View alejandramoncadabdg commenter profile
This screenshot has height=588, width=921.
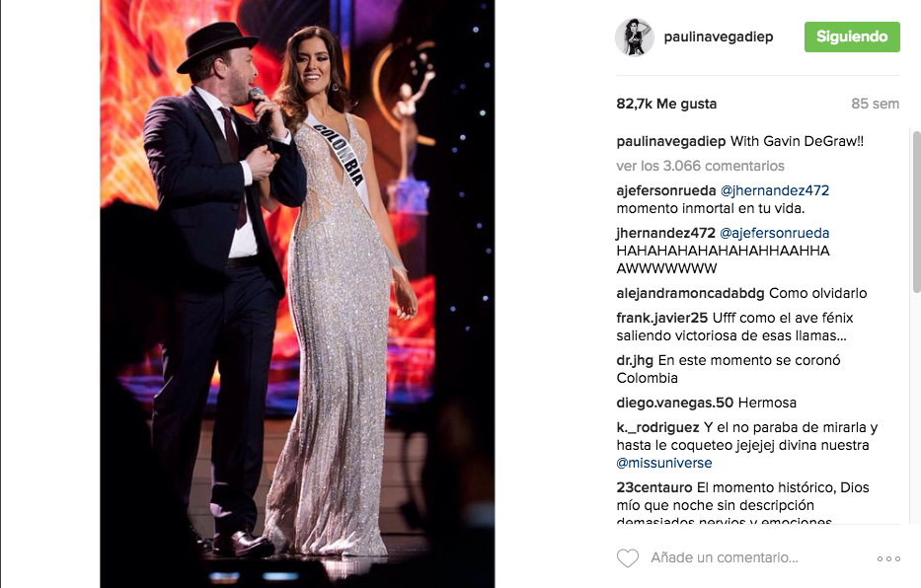(x=690, y=293)
